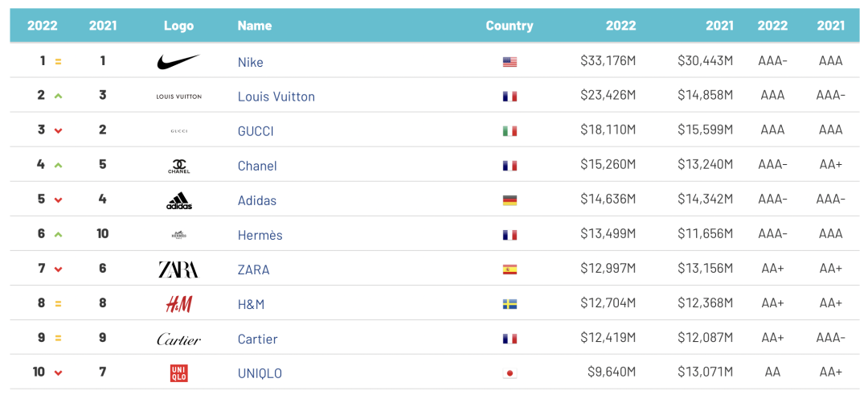The height and width of the screenshot is (395, 868).
Task: Click the yellow equals sign beside Nike rank
Action: point(58,61)
